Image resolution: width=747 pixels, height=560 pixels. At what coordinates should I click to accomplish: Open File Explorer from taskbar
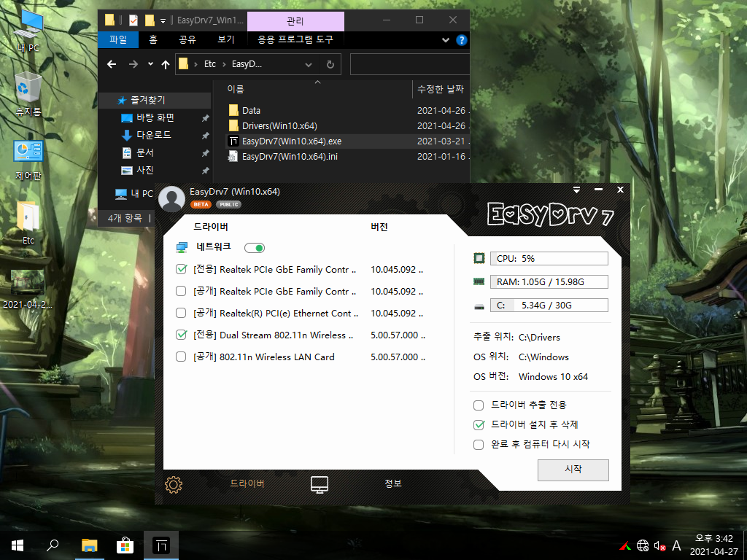point(89,545)
